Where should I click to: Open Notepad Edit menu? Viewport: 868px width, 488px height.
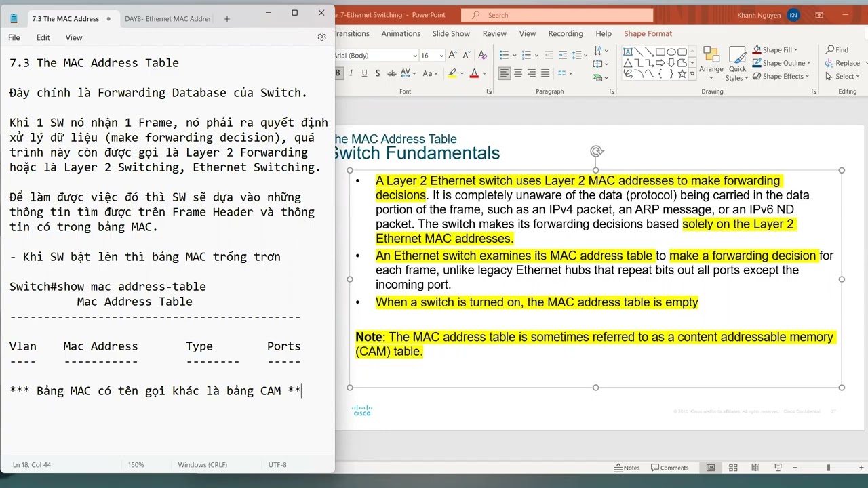(x=43, y=37)
